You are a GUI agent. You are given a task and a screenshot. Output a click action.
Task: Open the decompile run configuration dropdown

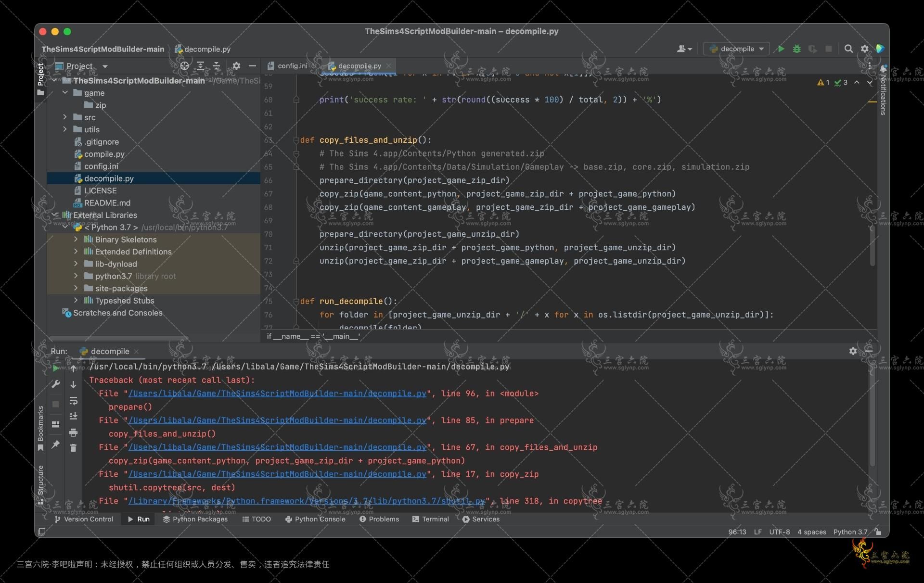pyautogui.click(x=736, y=49)
